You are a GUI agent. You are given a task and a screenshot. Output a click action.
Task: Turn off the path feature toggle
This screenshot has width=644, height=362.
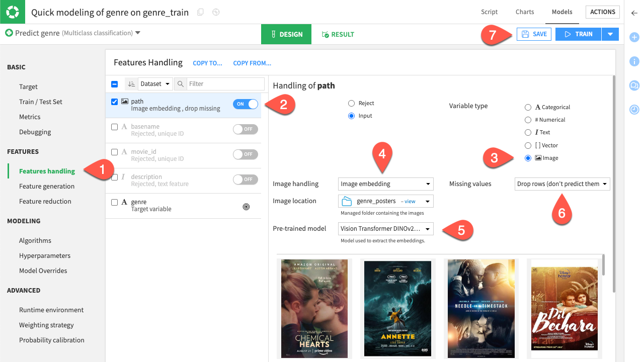[245, 104]
